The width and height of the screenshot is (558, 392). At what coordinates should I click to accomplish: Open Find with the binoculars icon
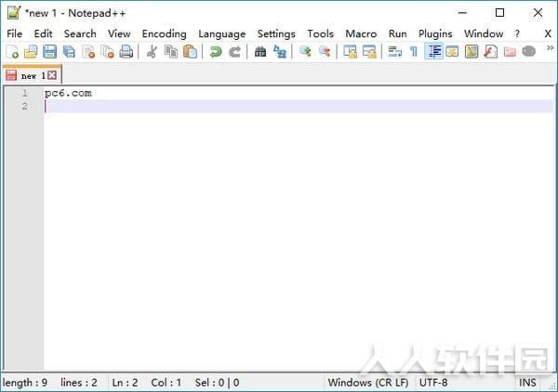pyautogui.click(x=260, y=52)
